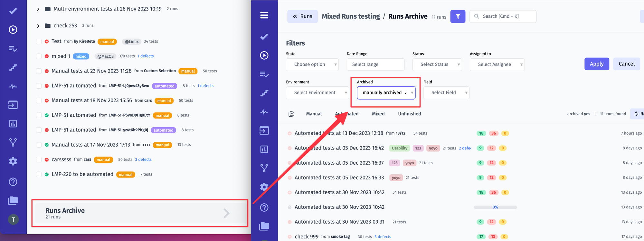This screenshot has height=241, width=644.
Task: Click the multi-select checklist icon near Manual
Action: click(291, 114)
